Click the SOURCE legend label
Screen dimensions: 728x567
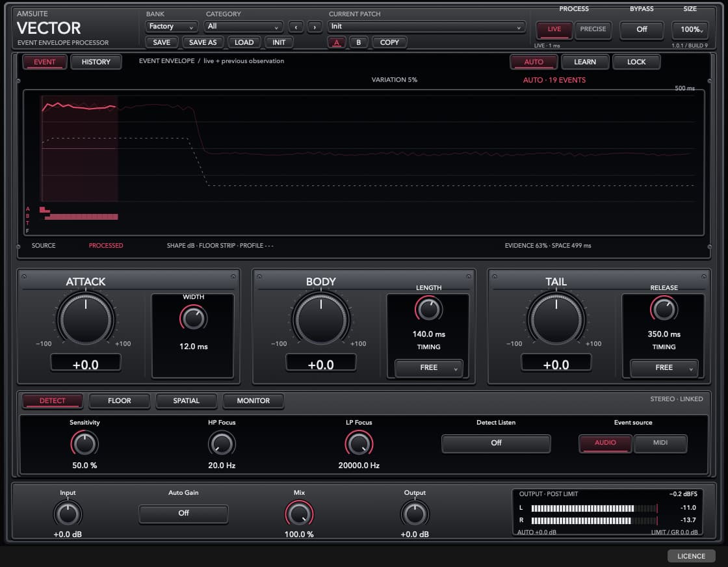pyautogui.click(x=44, y=246)
